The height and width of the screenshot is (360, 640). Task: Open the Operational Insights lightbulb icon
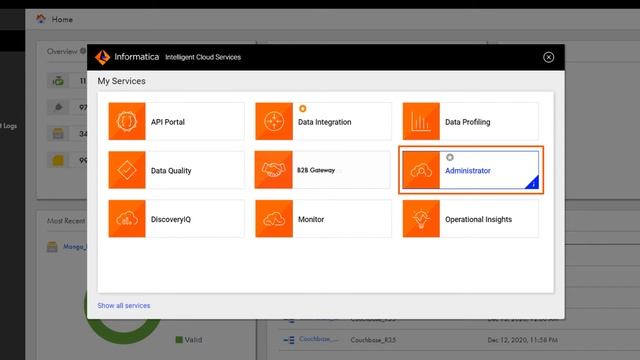421,218
